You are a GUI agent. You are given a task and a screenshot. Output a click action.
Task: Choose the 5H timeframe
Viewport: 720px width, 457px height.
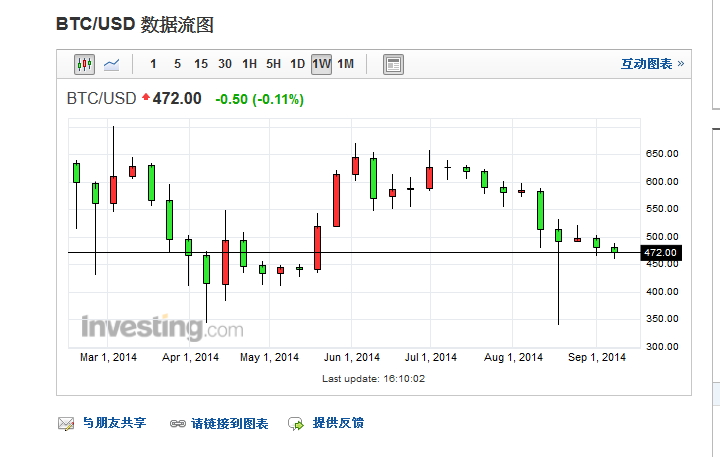[273, 64]
